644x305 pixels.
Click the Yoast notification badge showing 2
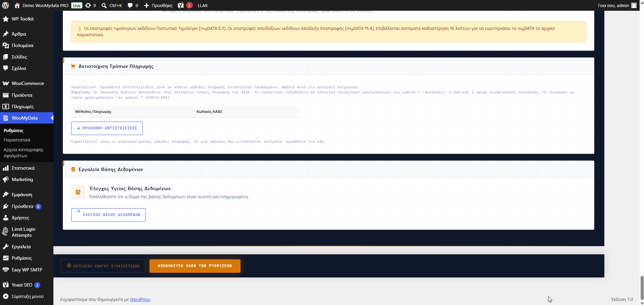pos(189,5)
